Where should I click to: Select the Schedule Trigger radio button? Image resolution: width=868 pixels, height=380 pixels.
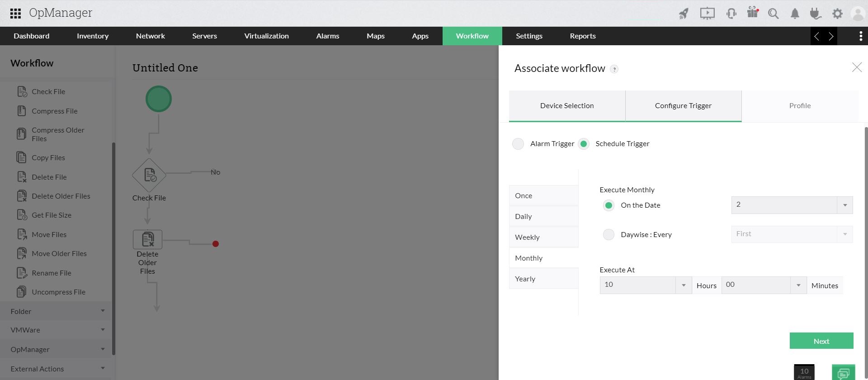point(584,144)
